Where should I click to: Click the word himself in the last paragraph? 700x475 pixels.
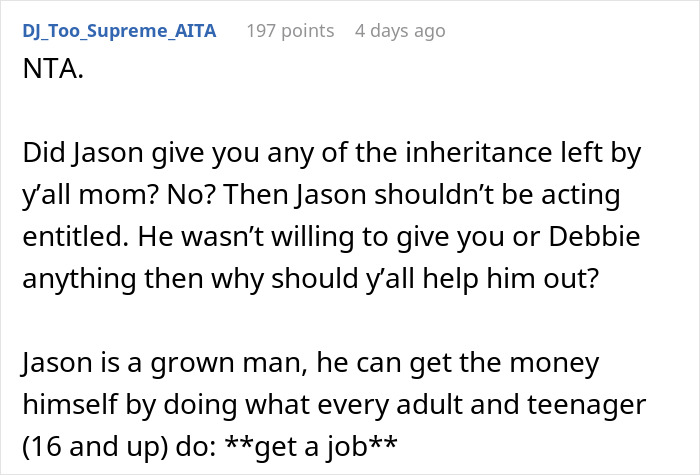pos(71,404)
